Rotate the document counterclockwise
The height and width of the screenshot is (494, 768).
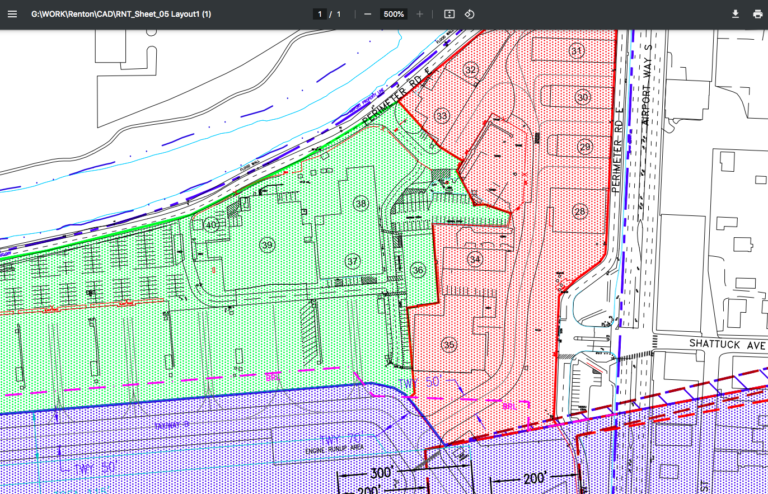pyautogui.click(x=470, y=14)
